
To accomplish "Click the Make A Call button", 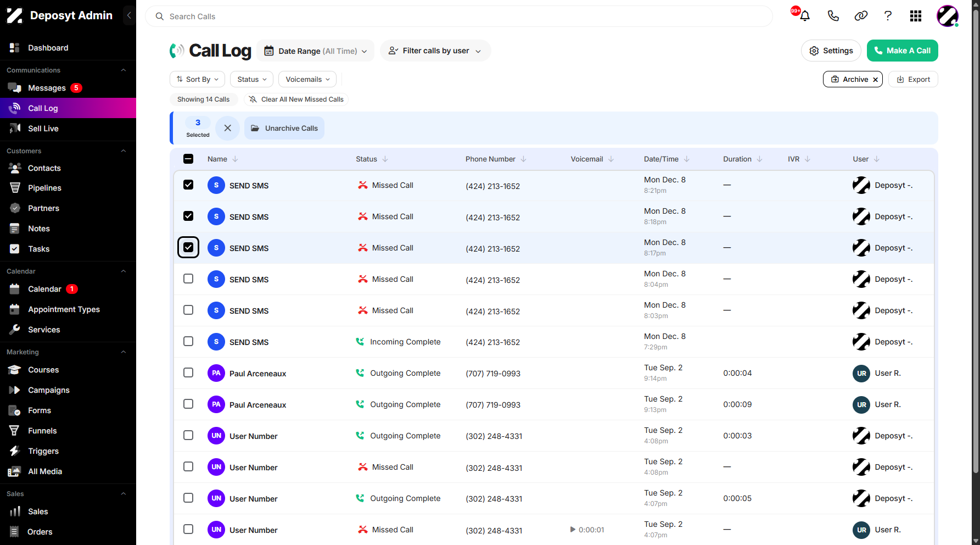I will pos(902,51).
